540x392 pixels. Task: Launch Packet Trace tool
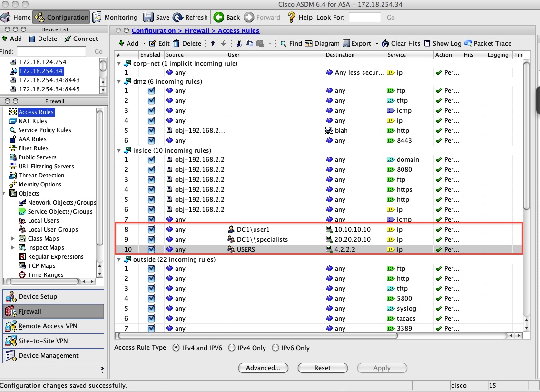tap(488, 43)
